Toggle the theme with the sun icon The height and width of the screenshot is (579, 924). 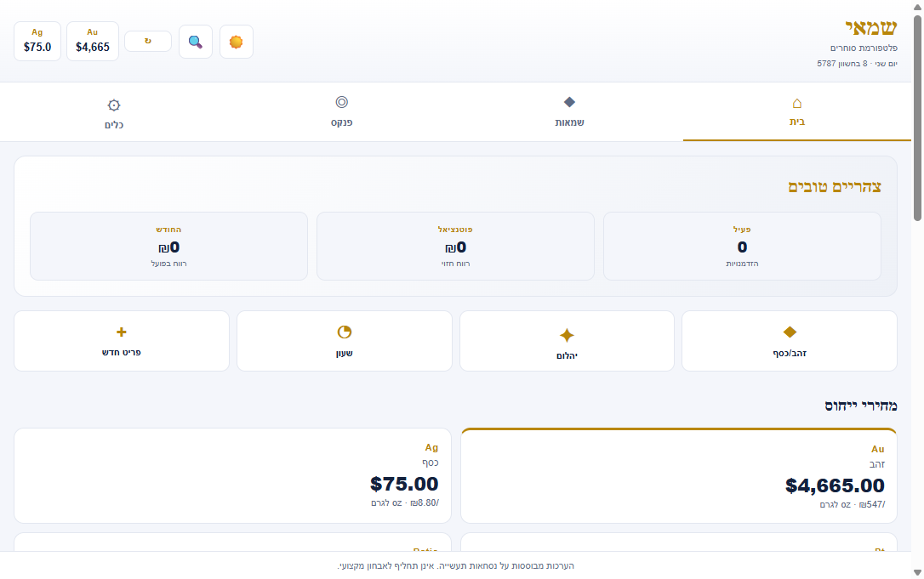click(237, 42)
